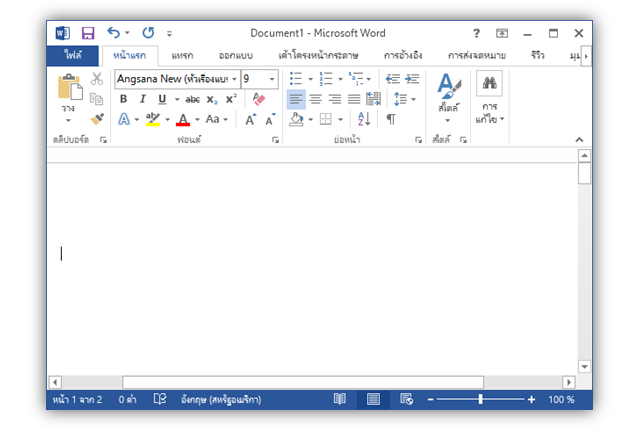Image resolution: width=643 pixels, height=434 pixels.
Task: Toggle Align Left button
Action: point(296,99)
